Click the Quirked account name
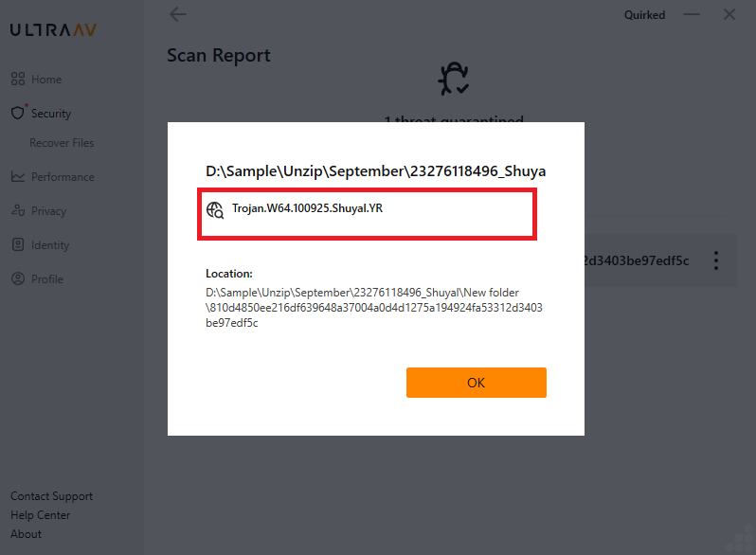This screenshot has height=555, width=756. [644, 15]
